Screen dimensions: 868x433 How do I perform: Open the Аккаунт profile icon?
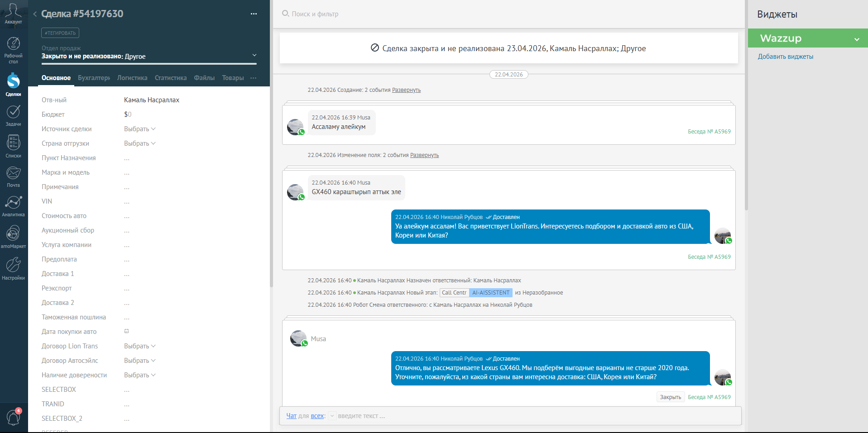click(13, 14)
